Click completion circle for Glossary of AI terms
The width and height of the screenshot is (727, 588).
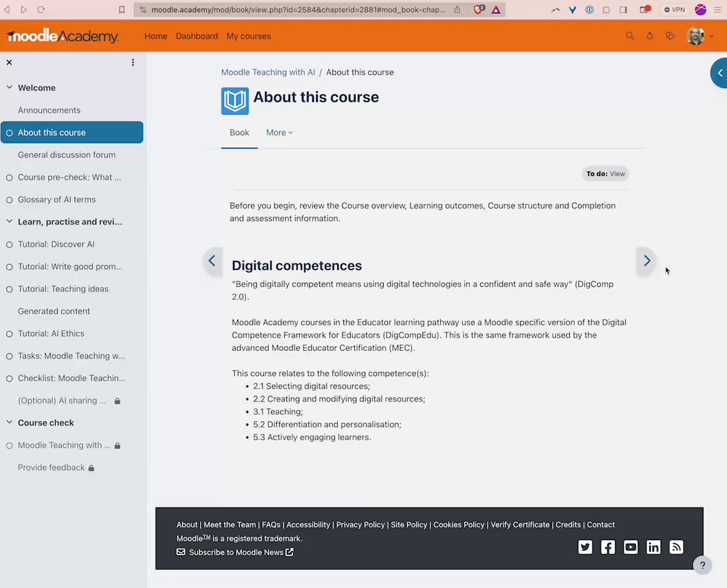coord(9,200)
